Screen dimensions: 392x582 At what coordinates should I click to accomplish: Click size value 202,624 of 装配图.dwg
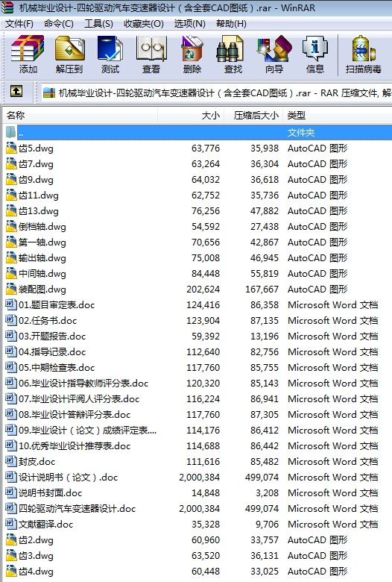(203, 289)
